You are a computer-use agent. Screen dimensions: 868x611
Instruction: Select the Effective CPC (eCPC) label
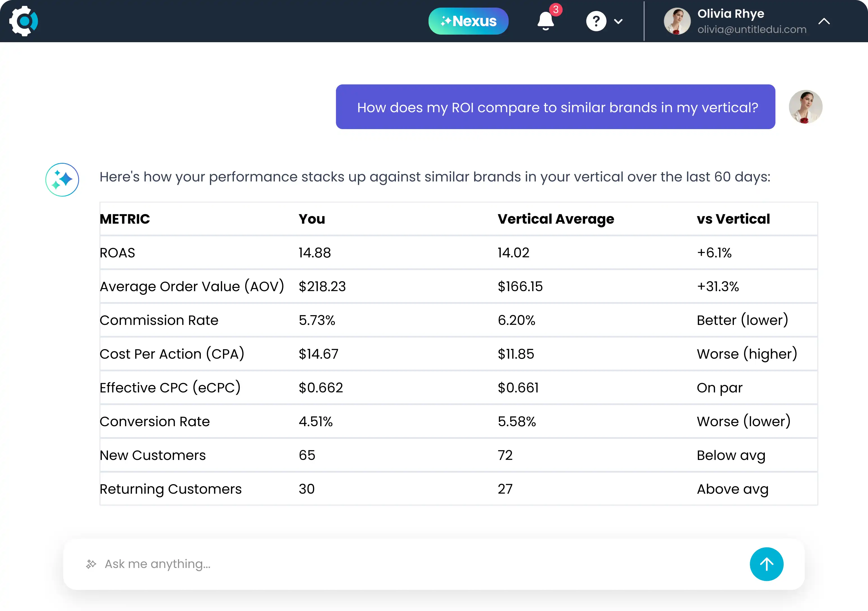[x=170, y=388]
